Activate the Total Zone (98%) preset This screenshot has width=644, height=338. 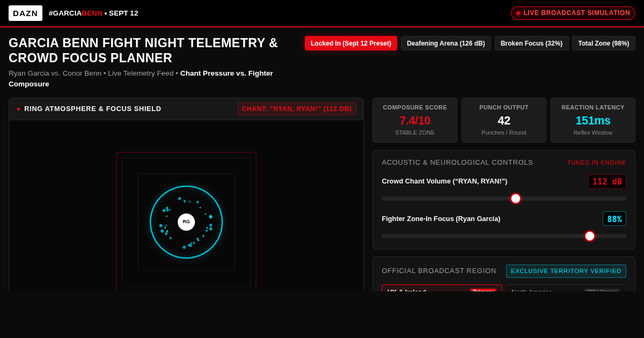tap(604, 43)
